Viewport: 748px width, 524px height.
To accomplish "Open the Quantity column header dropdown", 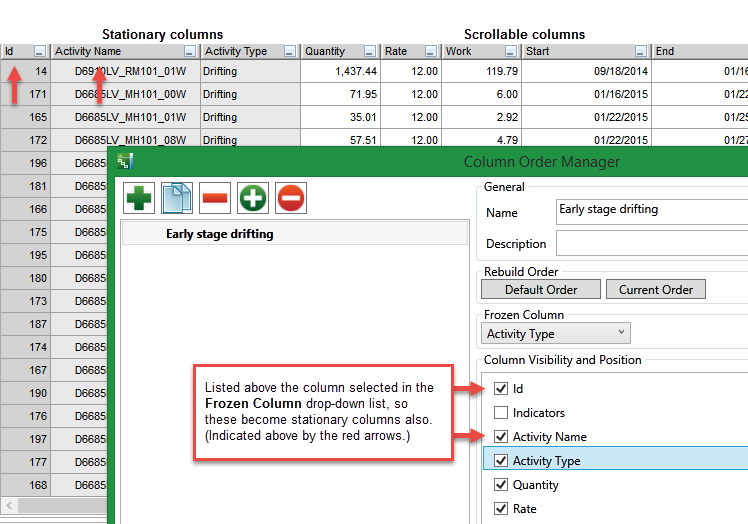I will click(370, 51).
